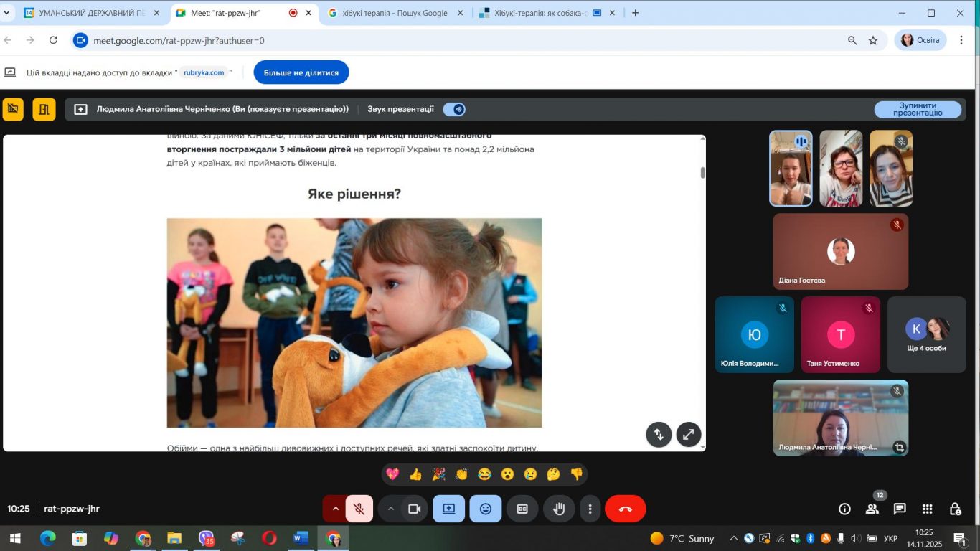Toggle the presentation audio switch
The width and height of the screenshot is (980, 551).
[454, 109]
